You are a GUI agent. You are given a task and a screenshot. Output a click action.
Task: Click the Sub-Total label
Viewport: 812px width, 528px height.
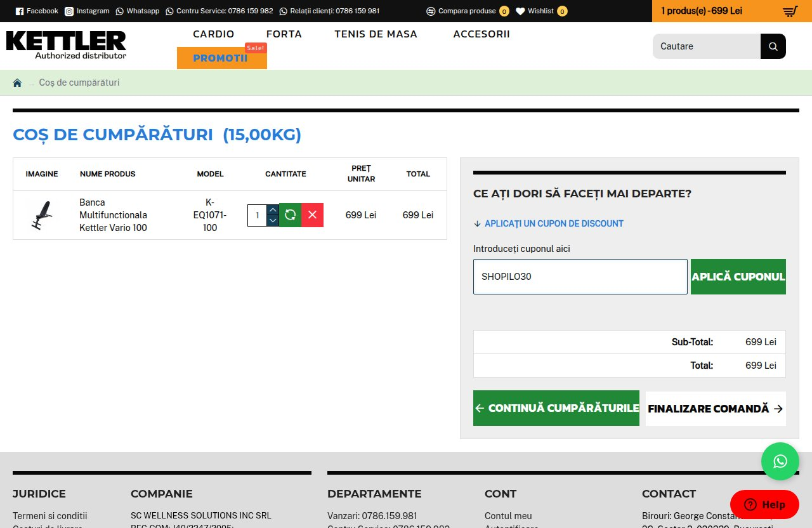(692, 342)
